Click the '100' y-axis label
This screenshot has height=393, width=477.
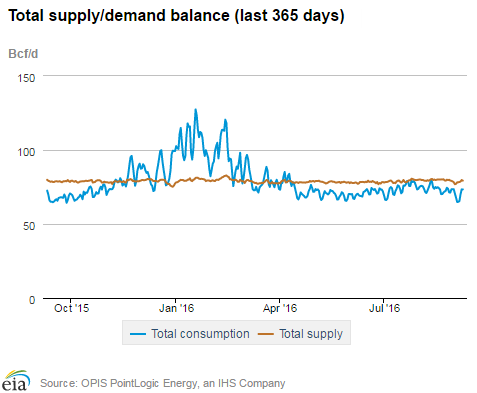point(26,152)
